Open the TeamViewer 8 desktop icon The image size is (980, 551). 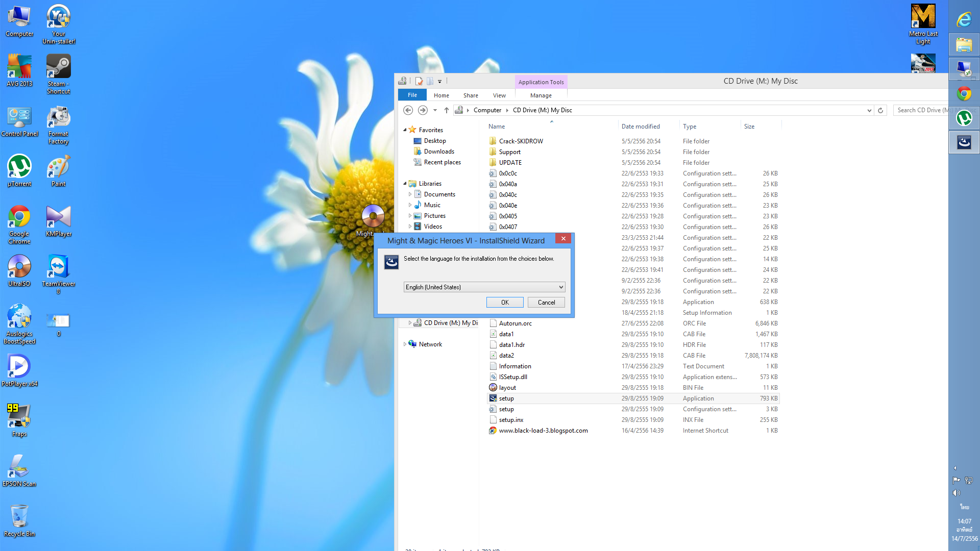[58, 267]
